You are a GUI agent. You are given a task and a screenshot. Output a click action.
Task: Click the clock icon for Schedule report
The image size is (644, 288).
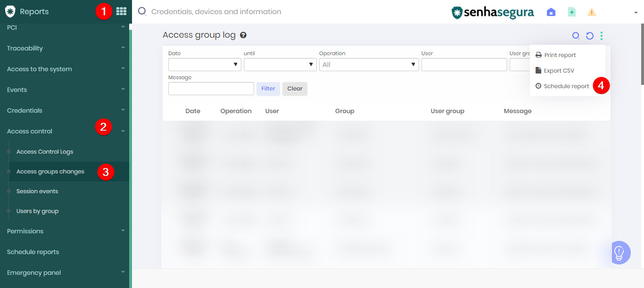point(538,86)
